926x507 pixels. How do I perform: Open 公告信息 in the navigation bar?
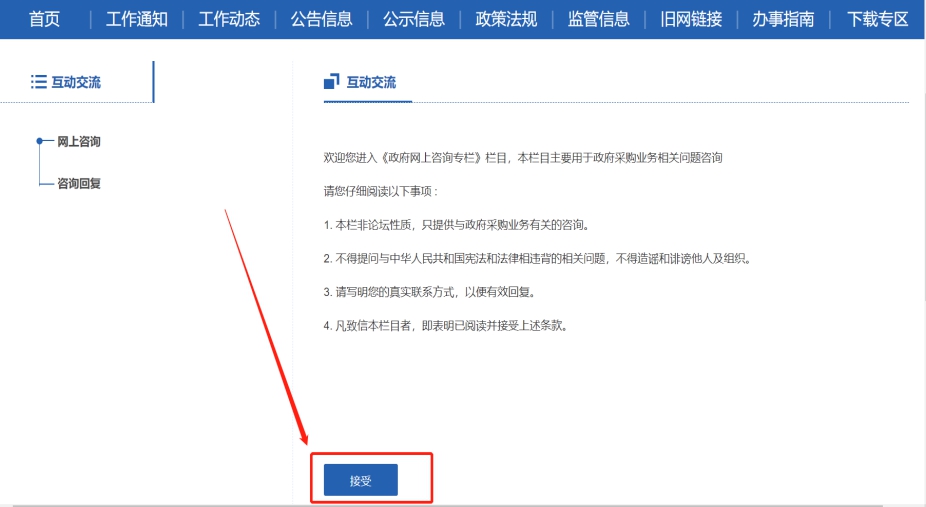click(x=321, y=19)
